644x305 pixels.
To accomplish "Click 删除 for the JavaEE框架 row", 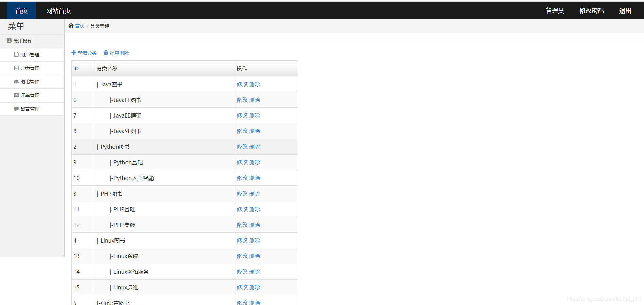I will tap(255, 115).
